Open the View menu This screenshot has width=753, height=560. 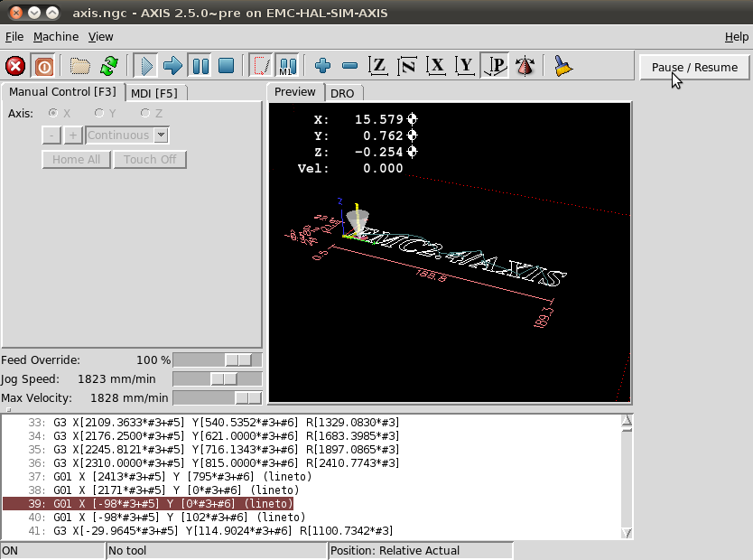(x=100, y=36)
